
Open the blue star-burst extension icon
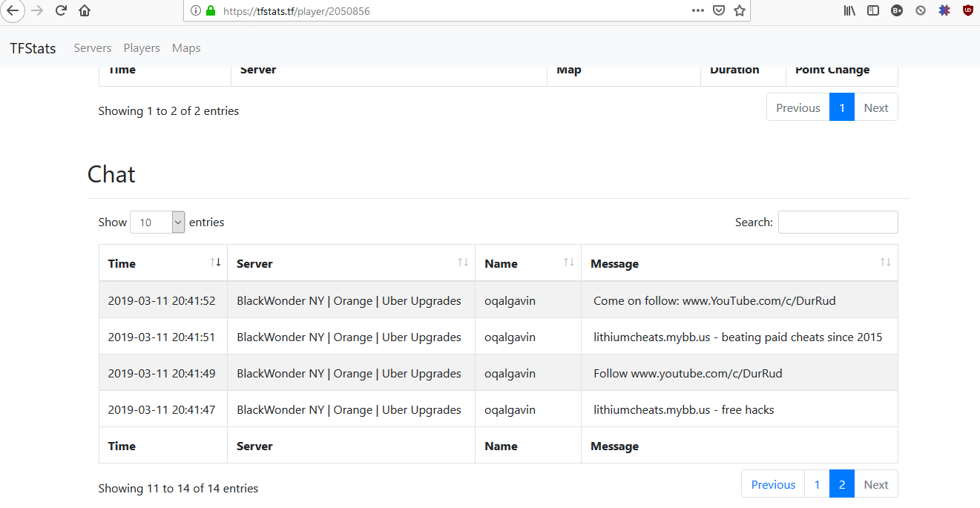pyautogui.click(x=944, y=10)
